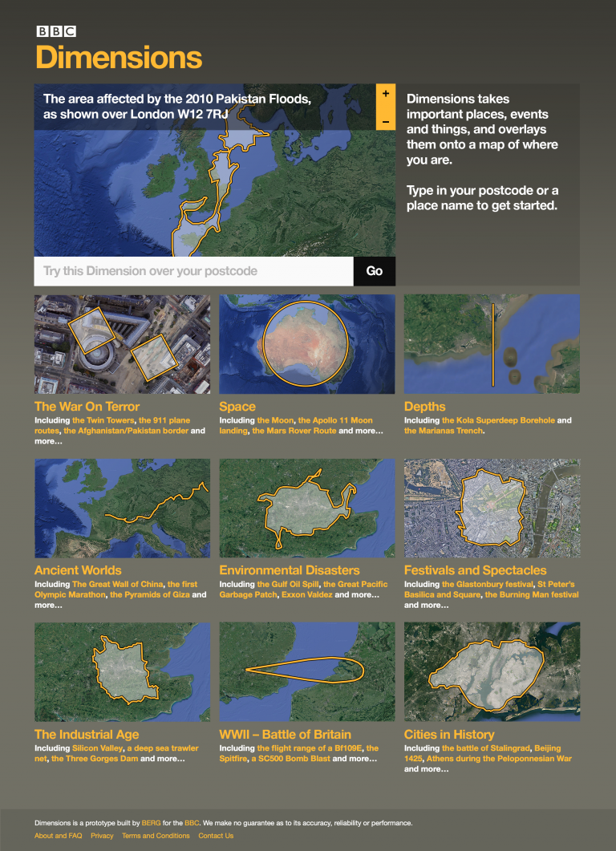Open Environmental Disasters category heading

[290, 570]
